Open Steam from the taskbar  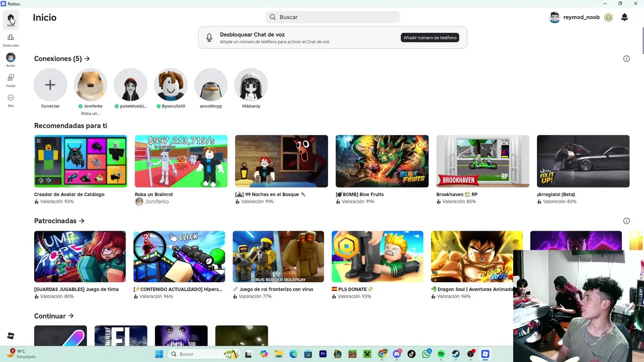tap(456, 354)
